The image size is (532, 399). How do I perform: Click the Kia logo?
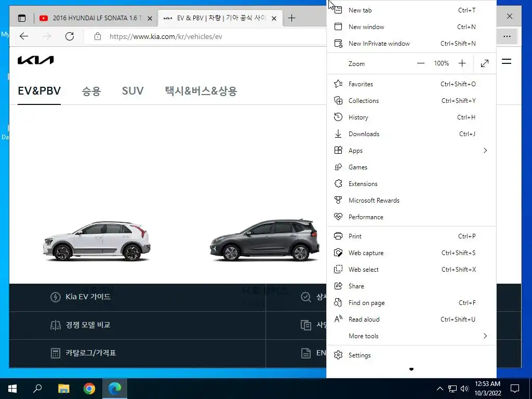coord(36,60)
